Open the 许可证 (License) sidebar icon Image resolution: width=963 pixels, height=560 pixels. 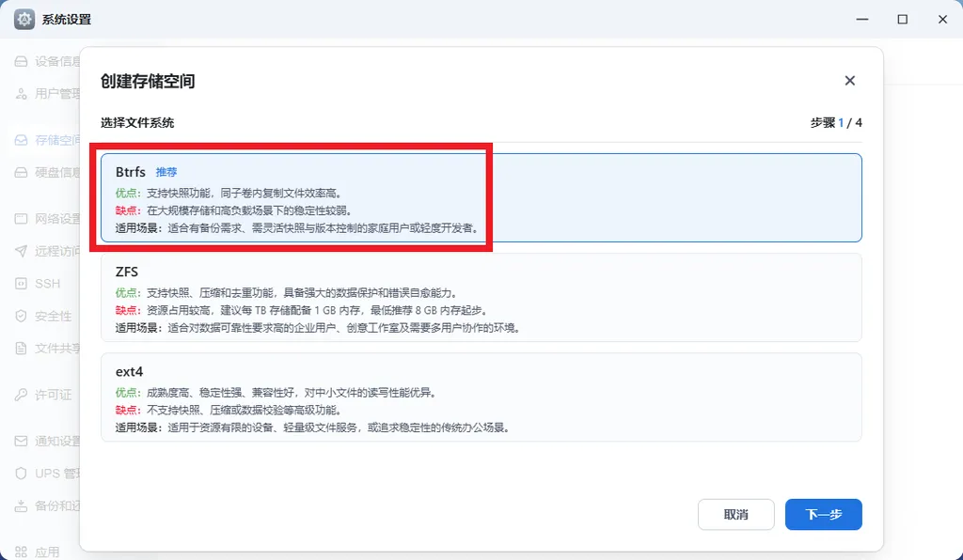[x=21, y=394]
